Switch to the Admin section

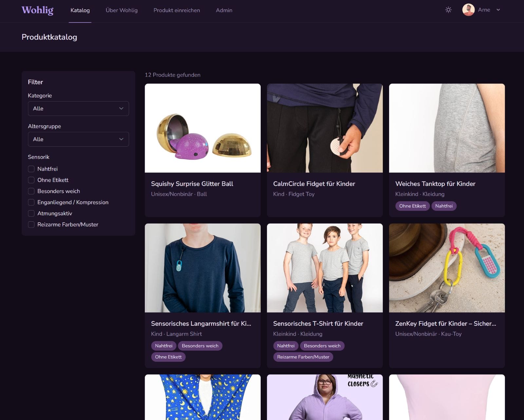pyautogui.click(x=224, y=10)
